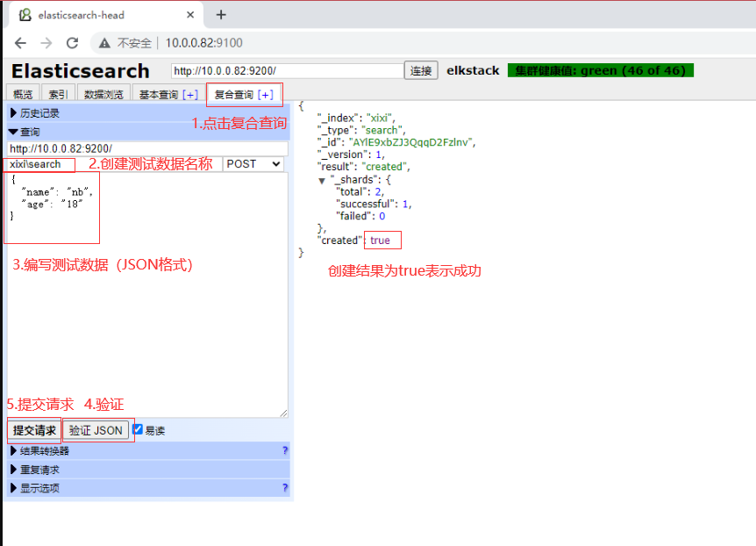Collapse the _shards node in JSON result
This screenshot has width=756, height=546.
[x=322, y=181]
